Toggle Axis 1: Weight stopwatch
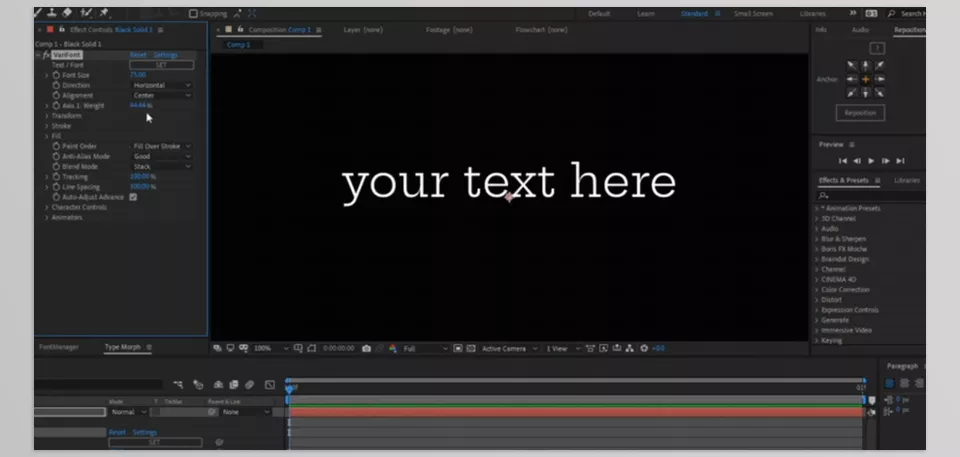Image resolution: width=960 pixels, height=457 pixels. coord(56,106)
